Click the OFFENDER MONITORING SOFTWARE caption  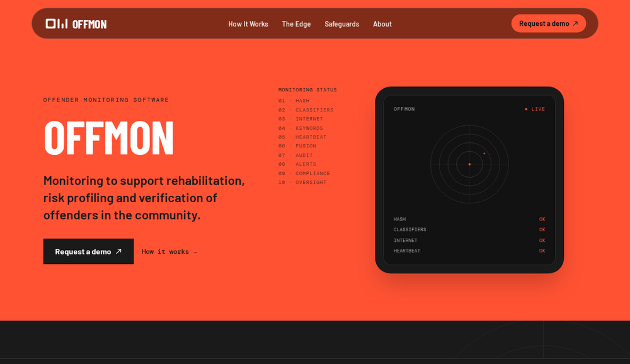pyautogui.click(x=106, y=100)
